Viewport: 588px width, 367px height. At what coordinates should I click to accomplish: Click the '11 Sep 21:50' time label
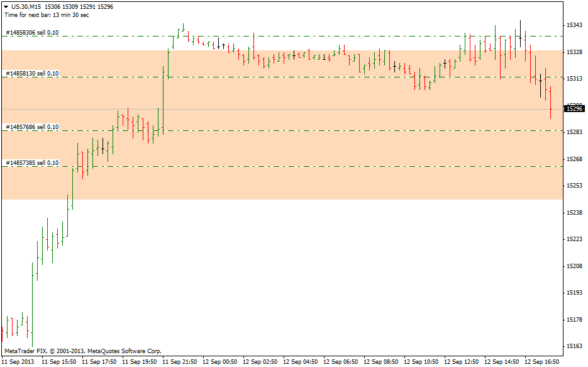point(179,362)
